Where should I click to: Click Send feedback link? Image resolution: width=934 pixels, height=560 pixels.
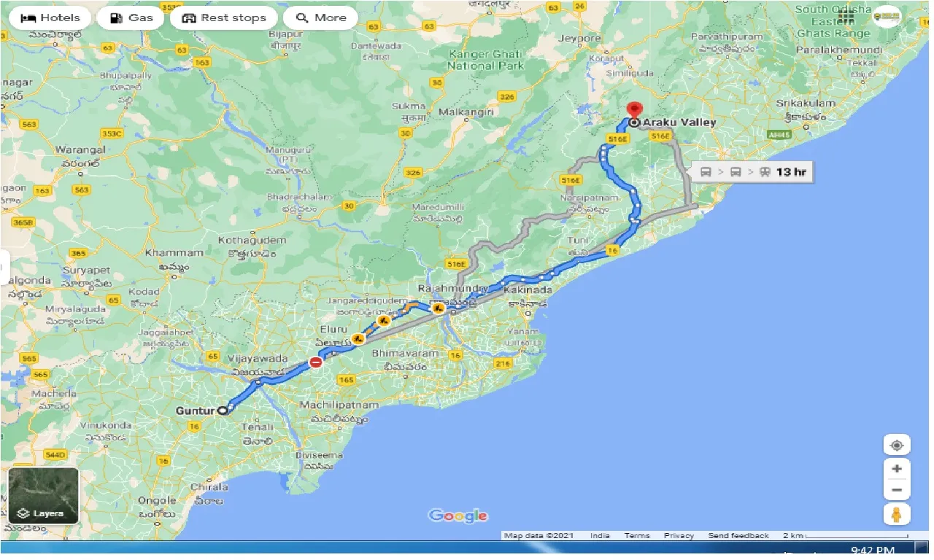coord(738,535)
